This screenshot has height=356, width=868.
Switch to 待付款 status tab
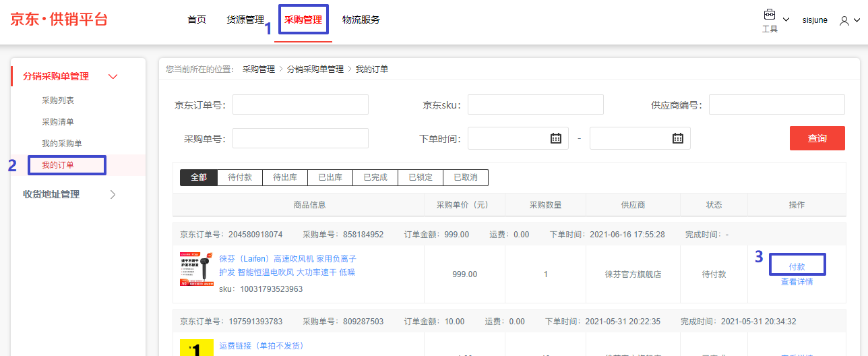[x=240, y=177]
